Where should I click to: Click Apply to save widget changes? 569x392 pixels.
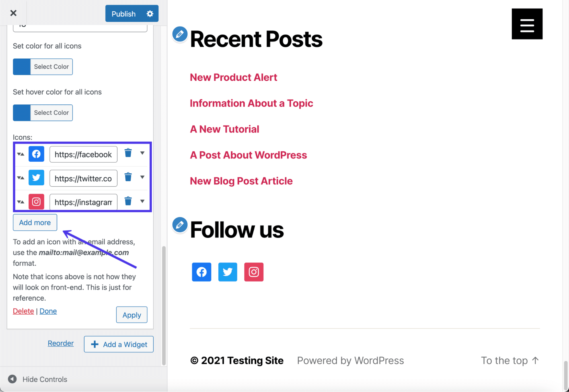(x=132, y=314)
